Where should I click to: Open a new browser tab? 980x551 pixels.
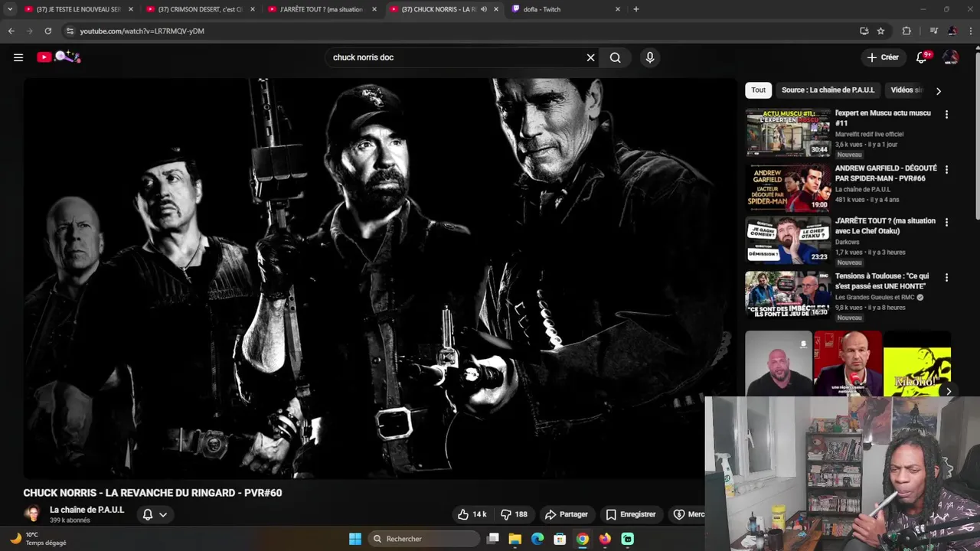pos(636,9)
